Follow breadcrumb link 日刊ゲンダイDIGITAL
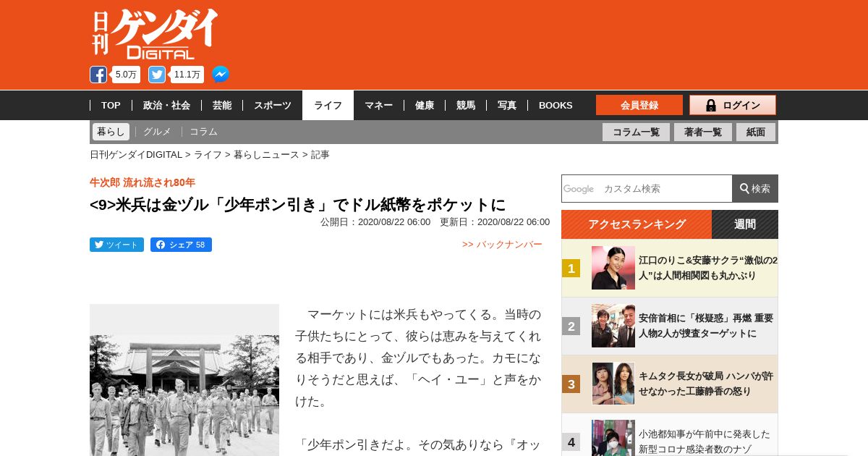Screen dimensions: 868x456 tap(136, 155)
